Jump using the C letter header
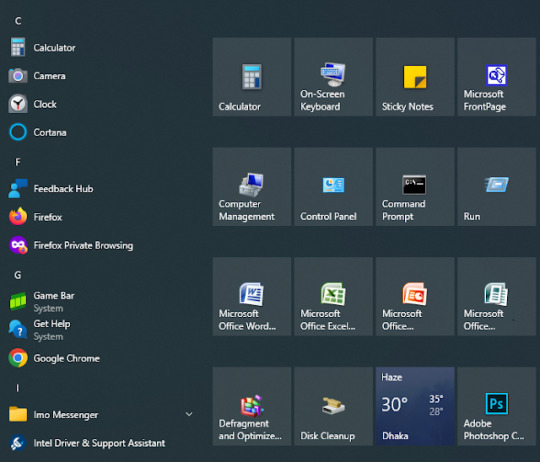The image size is (540, 462). tap(18, 21)
